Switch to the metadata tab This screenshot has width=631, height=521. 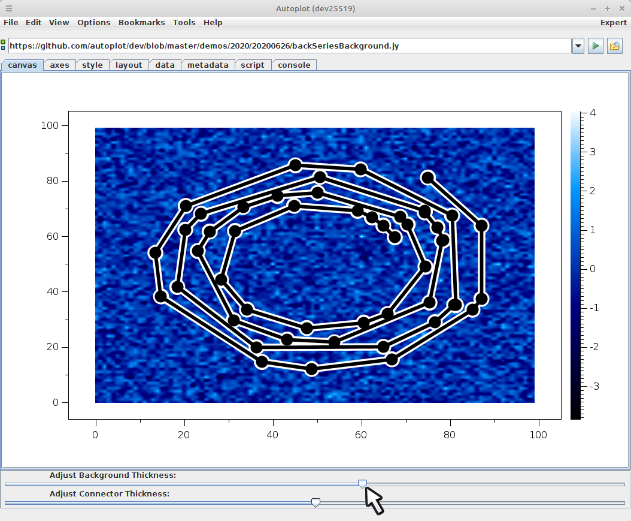[208, 65]
